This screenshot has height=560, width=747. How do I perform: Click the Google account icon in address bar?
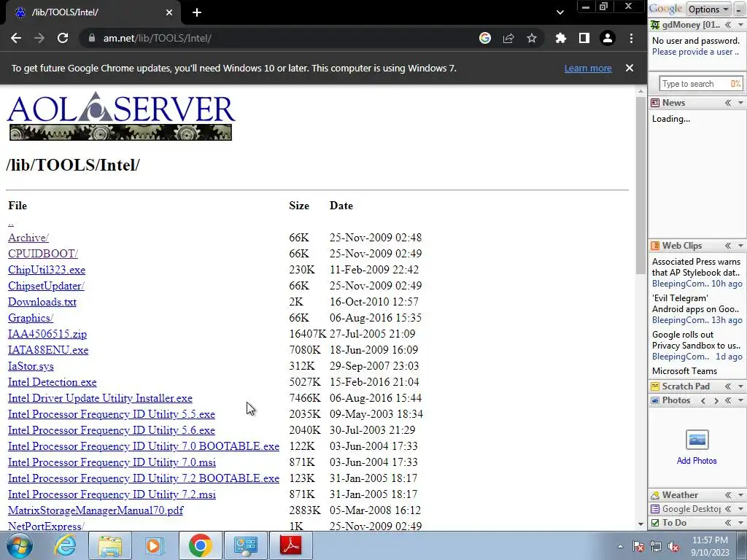485,38
